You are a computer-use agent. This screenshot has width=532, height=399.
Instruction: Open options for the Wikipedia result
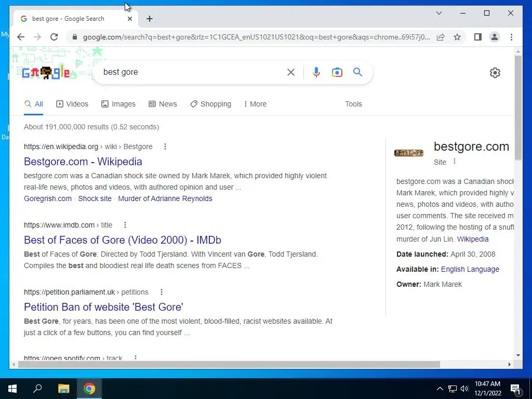pos(165,147)
